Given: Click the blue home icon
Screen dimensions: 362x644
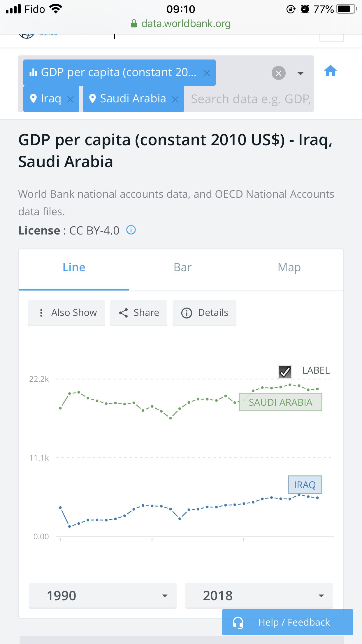Looking at the screenshot, I should (x=330, y=71).
